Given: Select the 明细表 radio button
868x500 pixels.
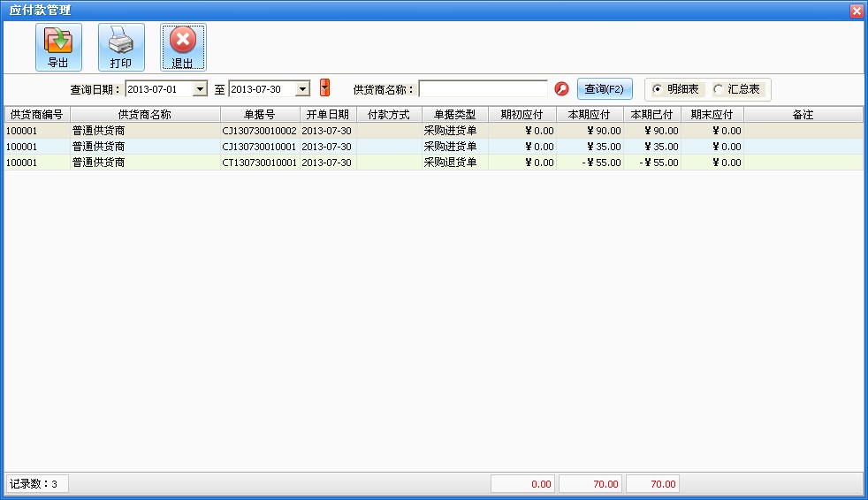Looking at the screenshot, I should [657, 89].
